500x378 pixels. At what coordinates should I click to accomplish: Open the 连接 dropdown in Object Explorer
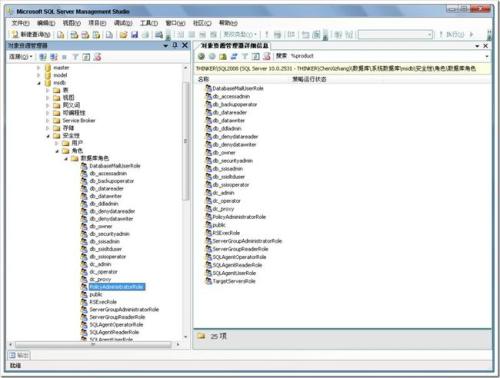(21, 57)
